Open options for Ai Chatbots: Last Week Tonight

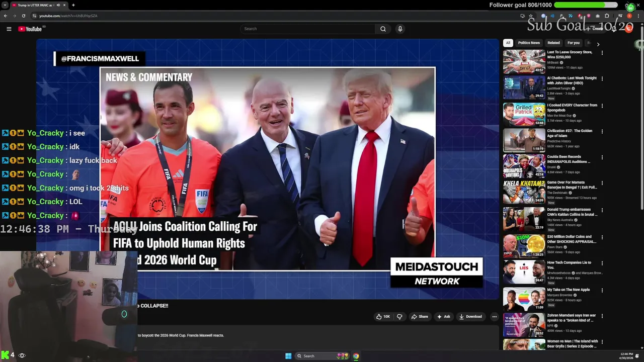point(602,78)
